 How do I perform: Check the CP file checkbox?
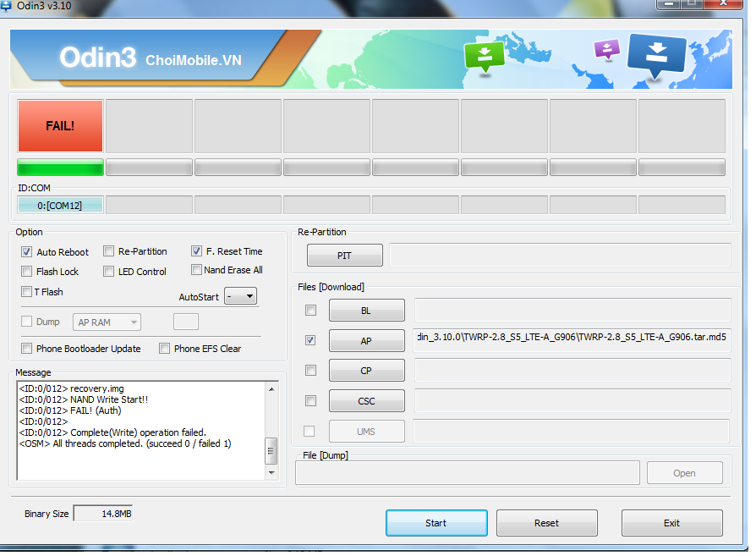tap(310, 370)
